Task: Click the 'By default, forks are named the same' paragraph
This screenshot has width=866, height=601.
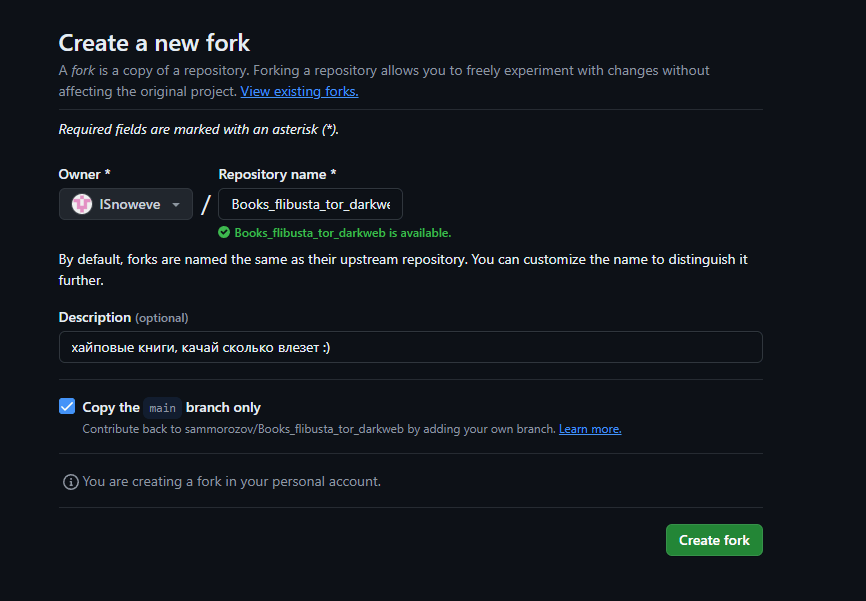Action: (x=403, y=270)
